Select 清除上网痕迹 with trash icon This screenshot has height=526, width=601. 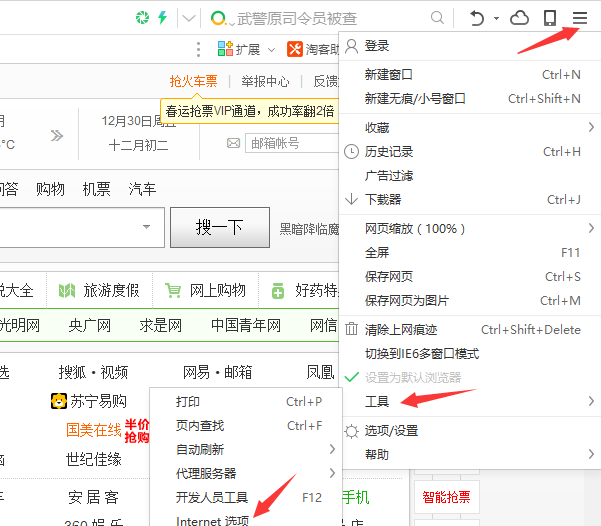pyautogui.click(x=470, y=329)
